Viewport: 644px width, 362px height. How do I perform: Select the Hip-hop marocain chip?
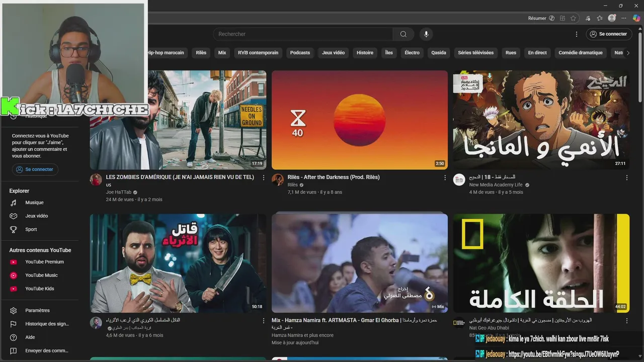[167, 53]
